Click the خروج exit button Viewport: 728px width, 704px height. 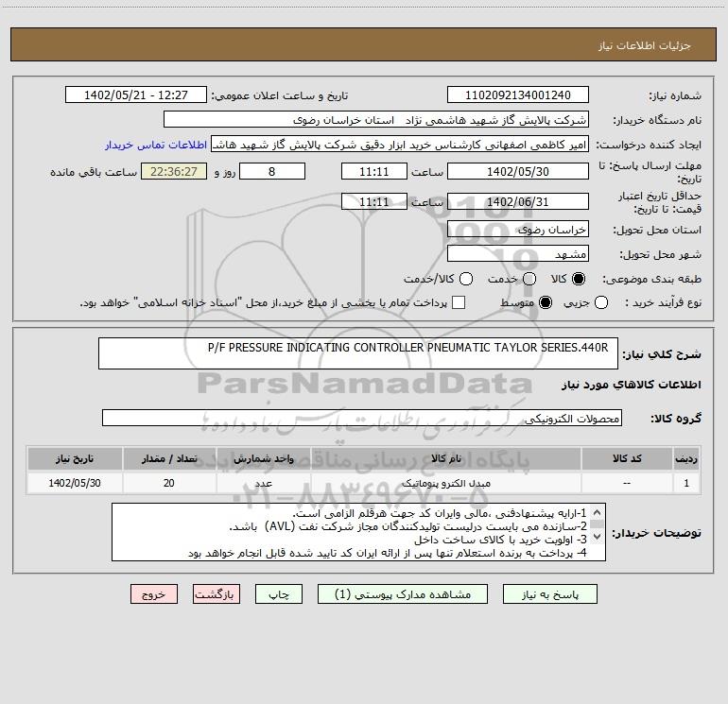(x=154, y=594)
